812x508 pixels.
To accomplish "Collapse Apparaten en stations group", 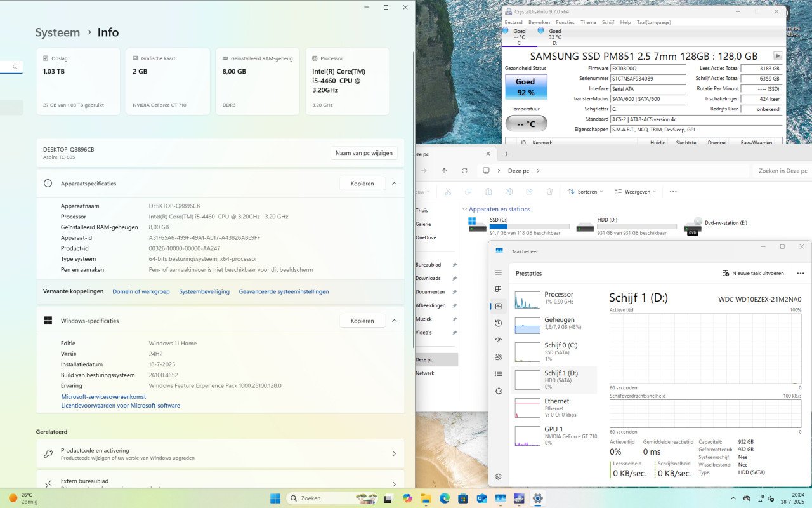I will (x=464, y=209).
